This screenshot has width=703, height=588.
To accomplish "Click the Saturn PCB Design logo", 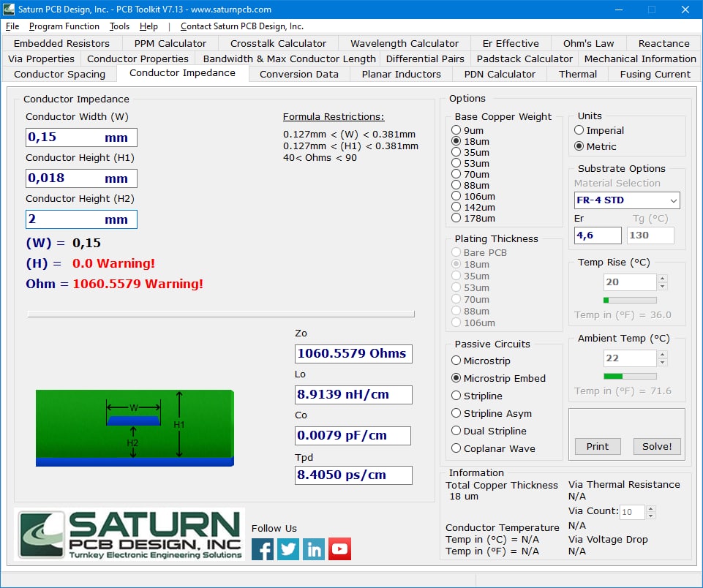I will [x=129, y=534].
